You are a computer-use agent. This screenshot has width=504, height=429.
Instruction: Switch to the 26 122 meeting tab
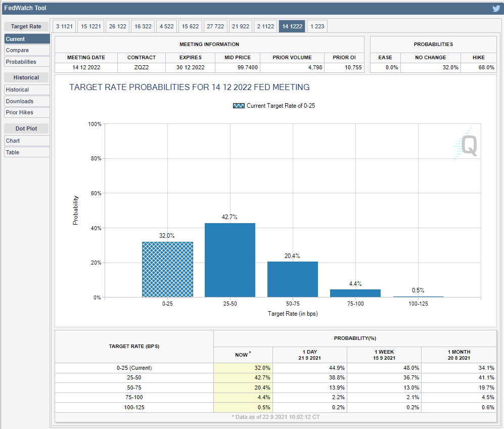118,26
